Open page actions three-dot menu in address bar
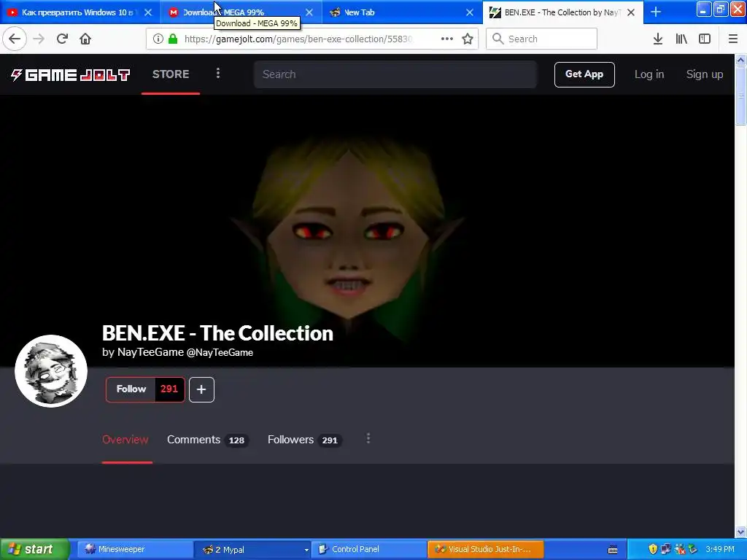 [x=447, y=39]
